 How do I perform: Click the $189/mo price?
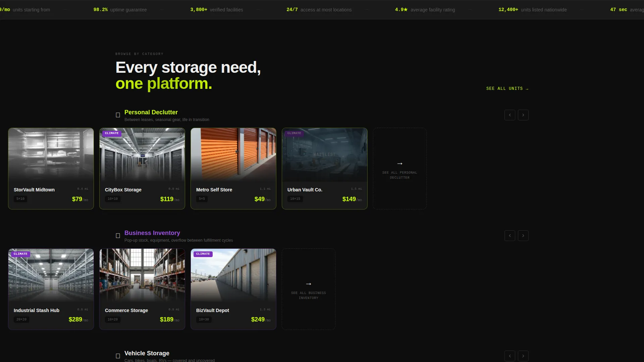point(169,319)
